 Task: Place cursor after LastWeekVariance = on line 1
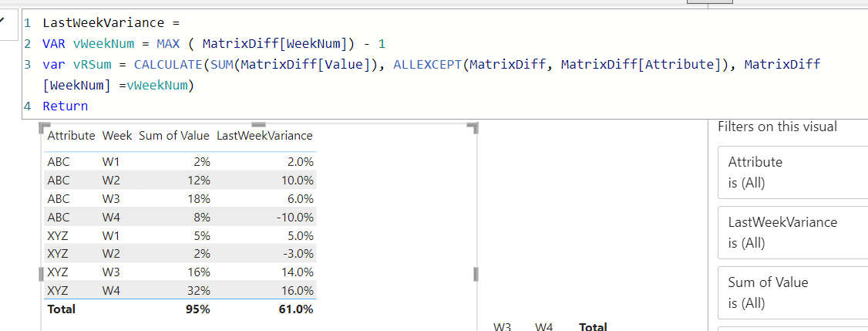pos(180,22)
